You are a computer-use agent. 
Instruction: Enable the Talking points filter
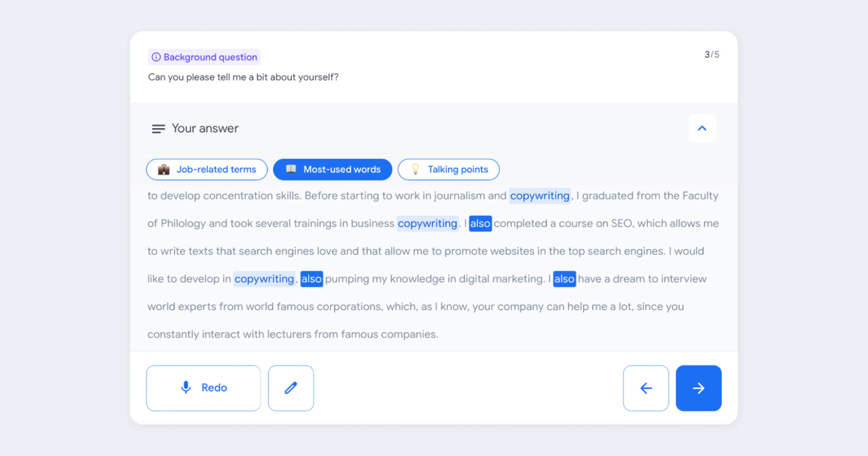click(449, 169)
